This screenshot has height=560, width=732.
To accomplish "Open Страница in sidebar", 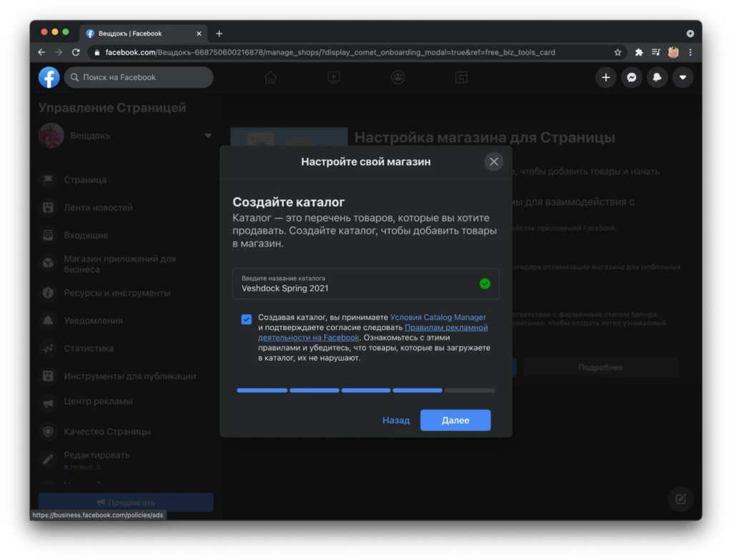I will pos(85,180).
